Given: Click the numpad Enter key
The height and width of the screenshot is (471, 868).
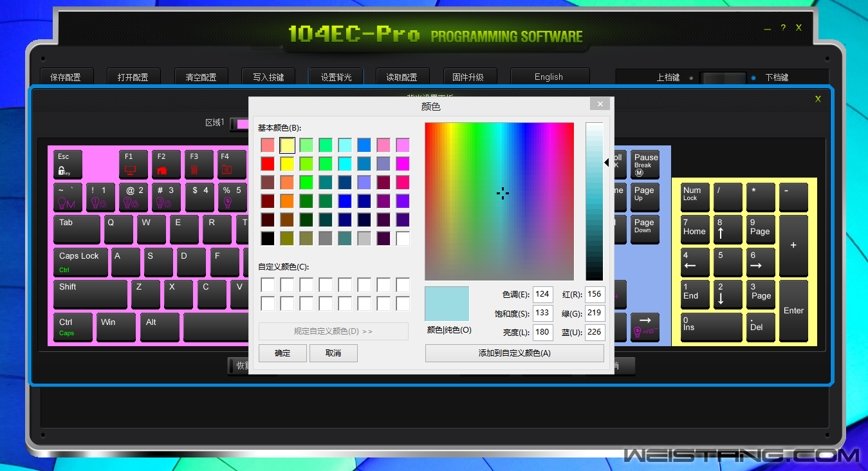Looking at the screenshot, I should click(793, 311).
